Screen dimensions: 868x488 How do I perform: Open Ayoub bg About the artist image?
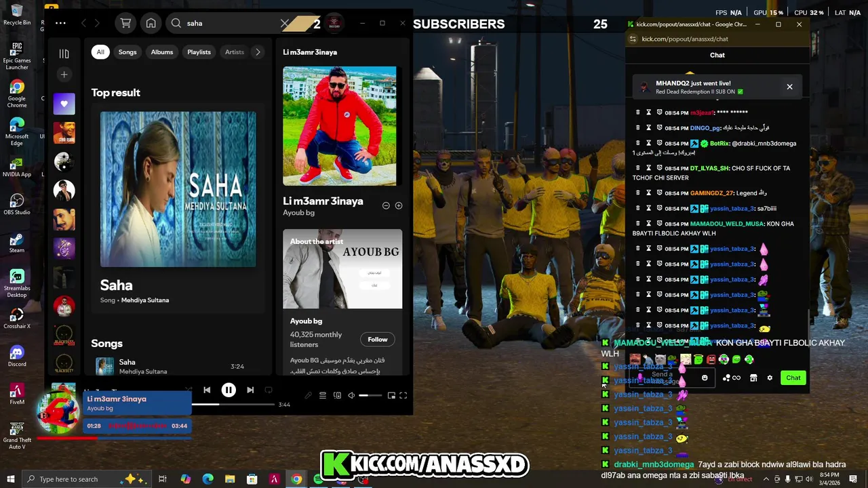pos(342,269)
